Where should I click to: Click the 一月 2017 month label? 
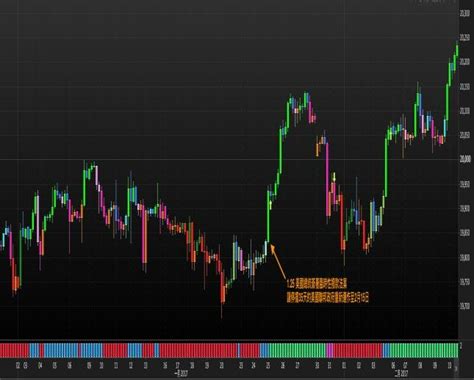click(x=182, y=373)
